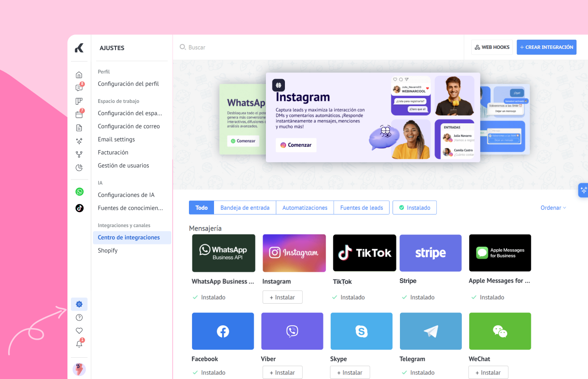
Task: Open the chat inbox icon with badge
Action: click(79, 88)
